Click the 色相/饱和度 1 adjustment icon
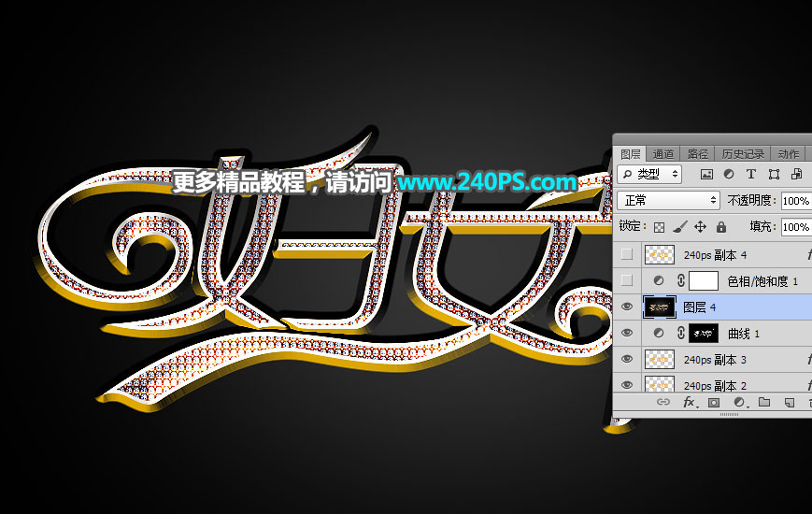Screen dimensions: 812x514 659,281
